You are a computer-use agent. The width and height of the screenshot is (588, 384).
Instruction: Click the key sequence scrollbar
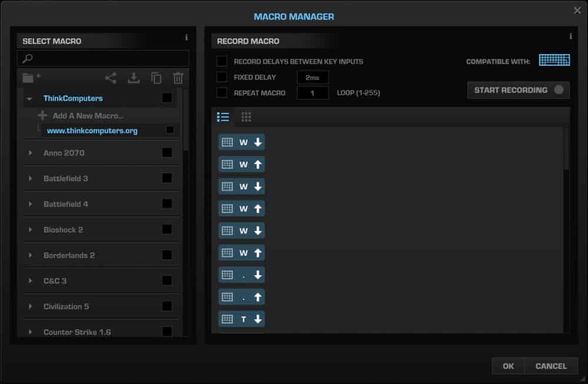pyautogui.click(x=566, y=149)
